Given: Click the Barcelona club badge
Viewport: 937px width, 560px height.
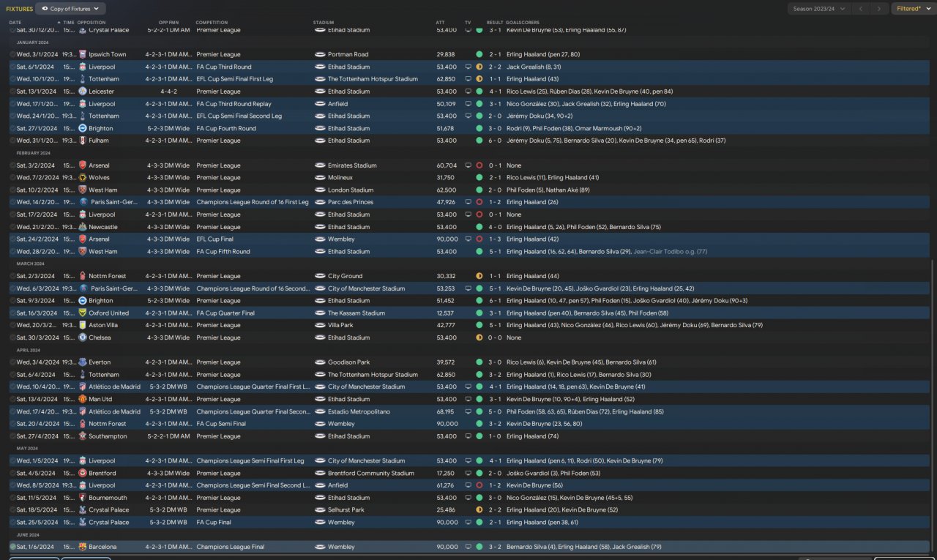Looking at the screenshot, I should pos(83,547).
